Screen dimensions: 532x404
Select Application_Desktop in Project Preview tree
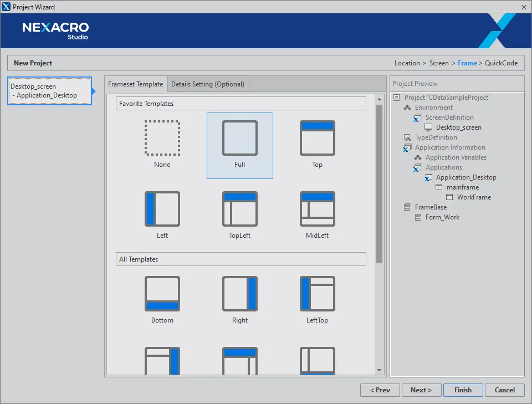coord(465,177)
